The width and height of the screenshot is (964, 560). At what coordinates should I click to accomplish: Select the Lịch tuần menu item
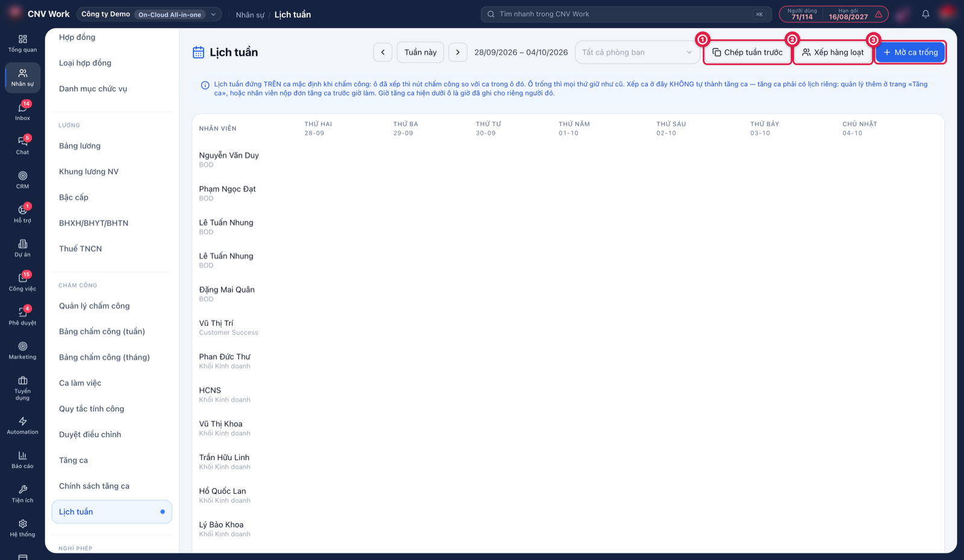pyautogui.click(x=112, y=512)
